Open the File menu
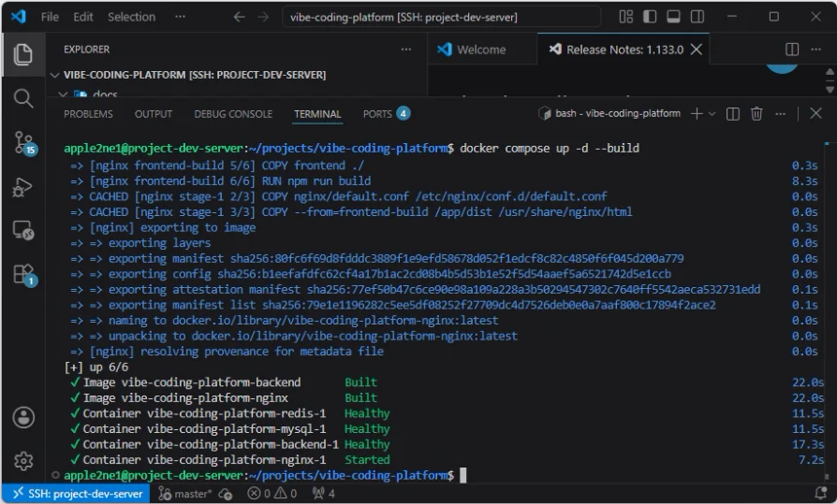Screen dimensions: 837x504 click(50, 18)
